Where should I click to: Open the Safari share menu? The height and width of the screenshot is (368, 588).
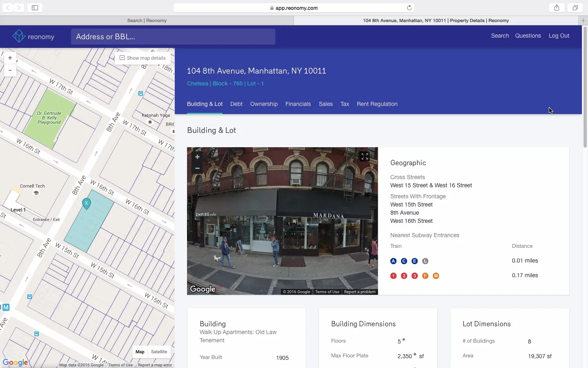(557, 8)
